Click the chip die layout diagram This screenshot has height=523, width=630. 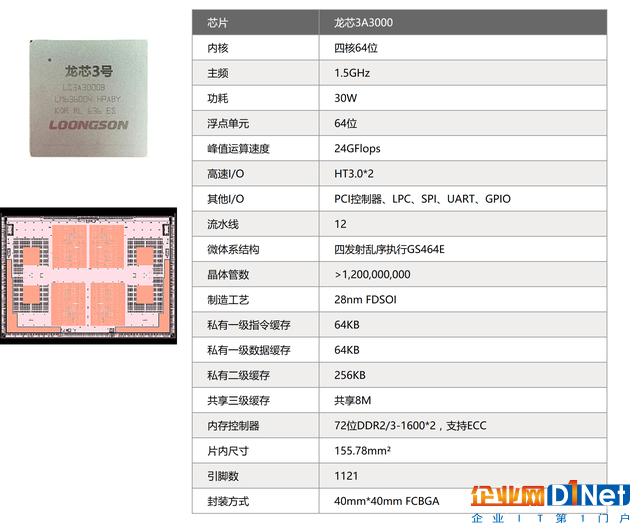88,276
